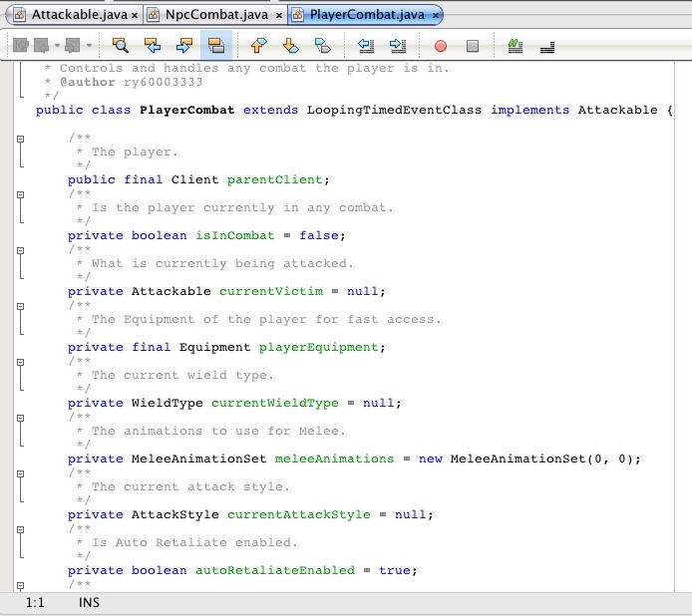Switch to the Attackable.java tab

click(x=79, y=15)
